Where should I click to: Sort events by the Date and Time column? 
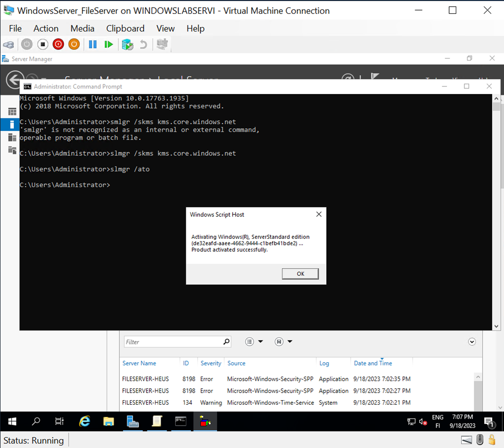pyautogui.click(x=372, y=363)
